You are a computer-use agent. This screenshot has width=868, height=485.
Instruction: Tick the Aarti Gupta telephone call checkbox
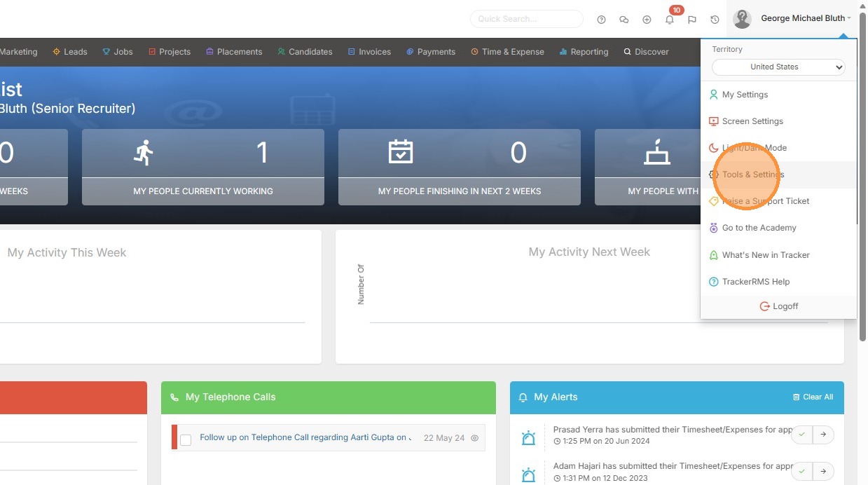(x=186, y=440)
